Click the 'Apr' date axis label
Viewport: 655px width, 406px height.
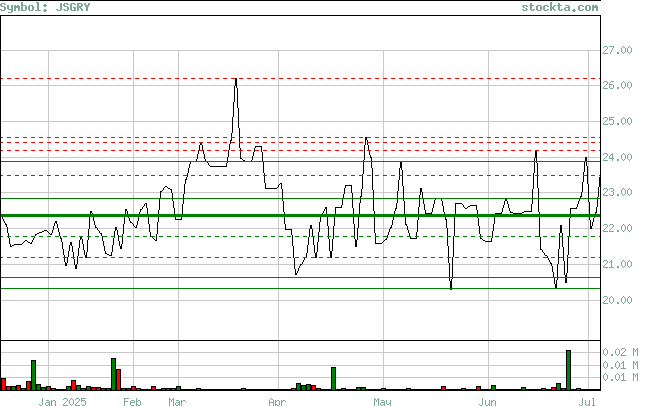coord(277,401)
